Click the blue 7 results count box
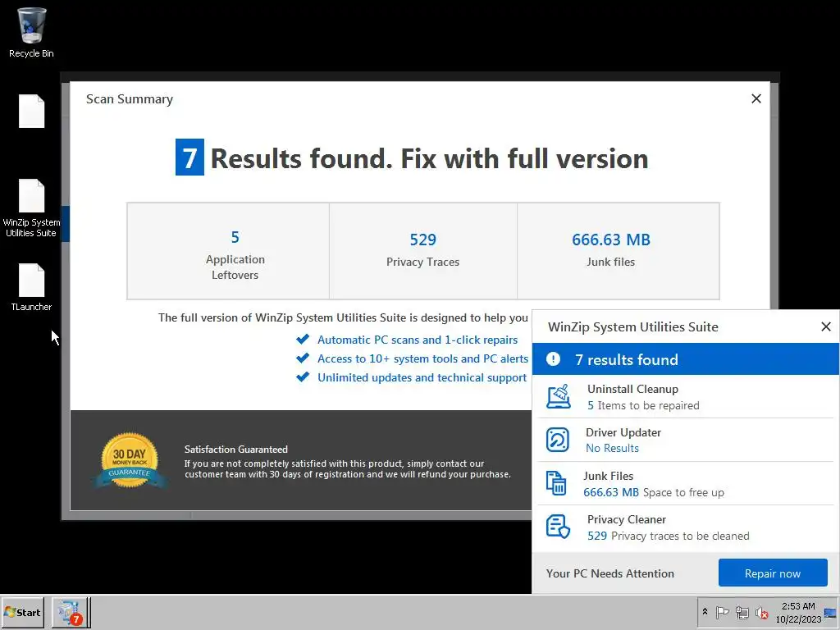 coord(189,157)
